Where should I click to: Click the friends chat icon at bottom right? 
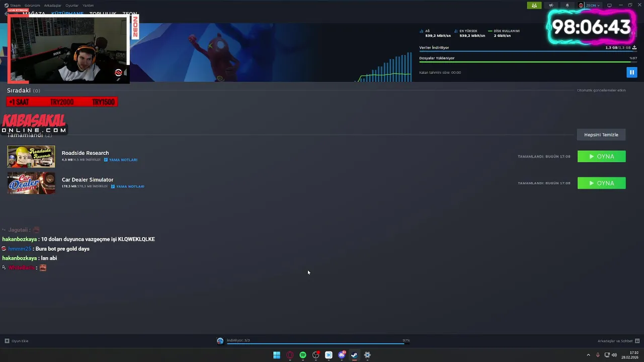[637, 341]
